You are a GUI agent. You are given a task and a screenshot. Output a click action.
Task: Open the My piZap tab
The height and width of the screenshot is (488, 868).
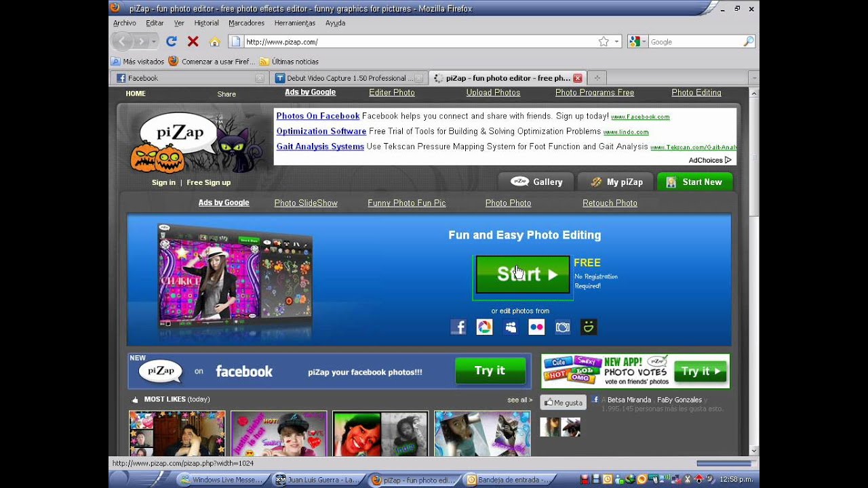[x=616, y=182]
